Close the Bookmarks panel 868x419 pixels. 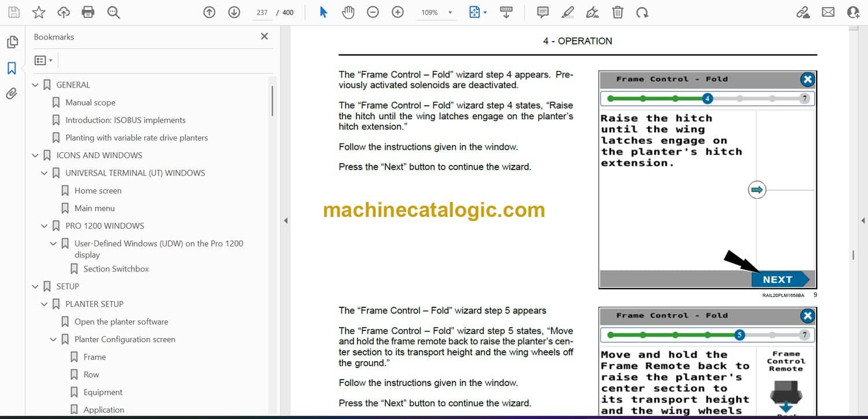(264, 36)
